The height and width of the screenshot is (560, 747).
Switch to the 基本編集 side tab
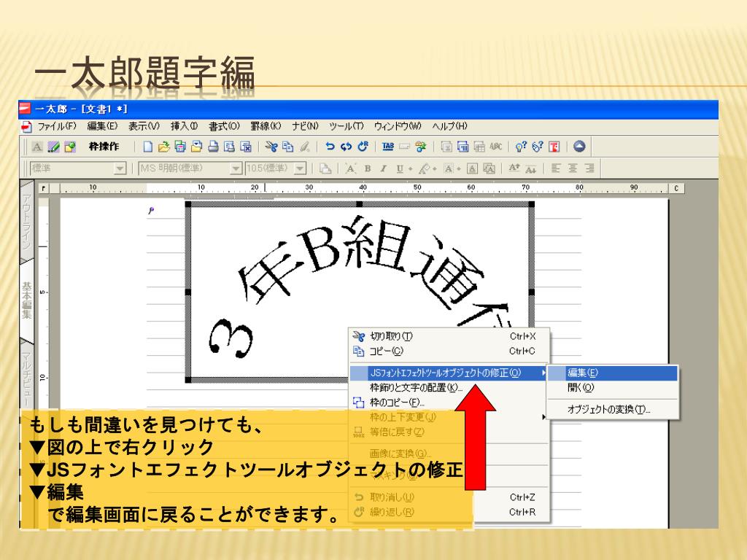pos(27,300)
